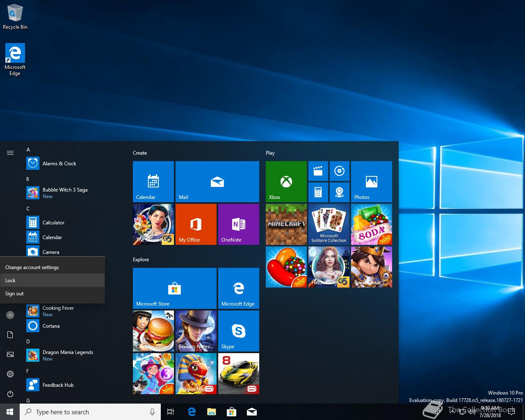Open Settings gear in Start sidebar
Image resolution: width=525 pixels, height=420 pixels.
(10, 374)
